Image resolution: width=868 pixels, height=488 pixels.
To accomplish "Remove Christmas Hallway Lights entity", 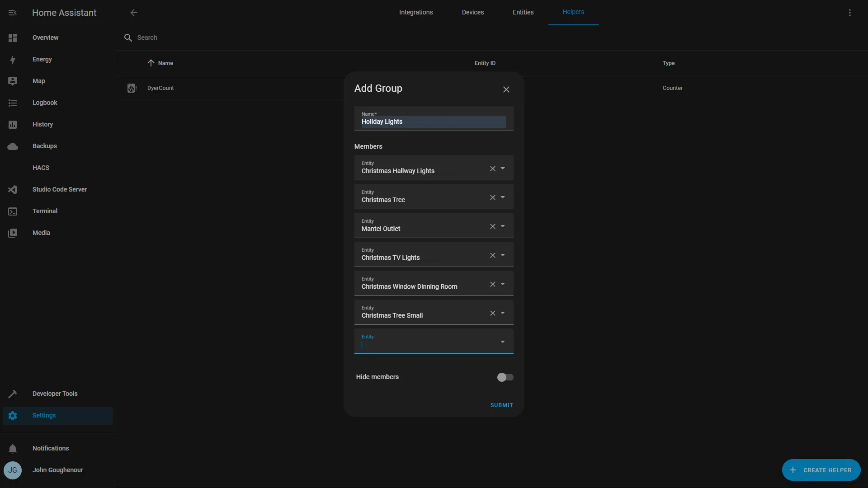I will point(492,169).
